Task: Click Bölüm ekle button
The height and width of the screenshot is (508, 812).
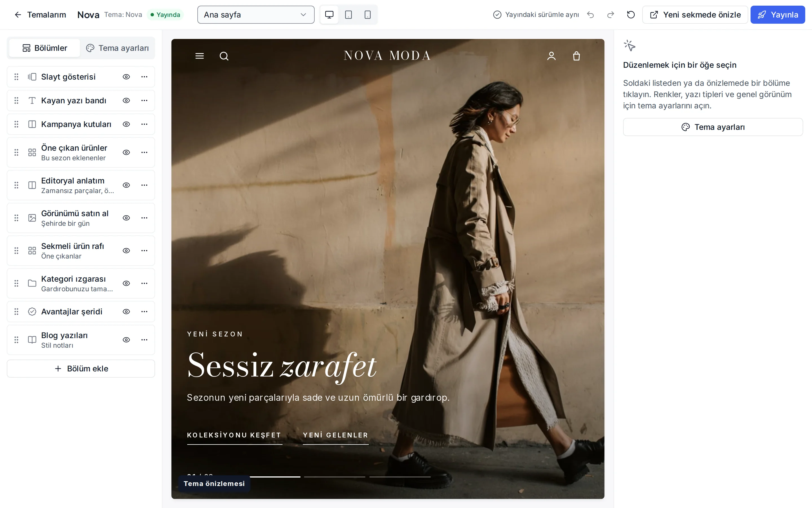Action: (x=81, y=369)
